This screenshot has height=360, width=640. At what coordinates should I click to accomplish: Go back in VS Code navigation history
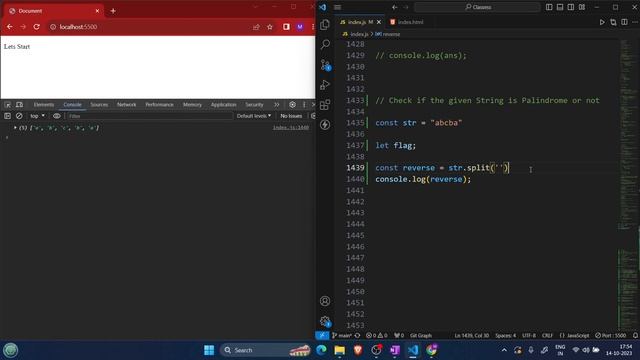394,7
